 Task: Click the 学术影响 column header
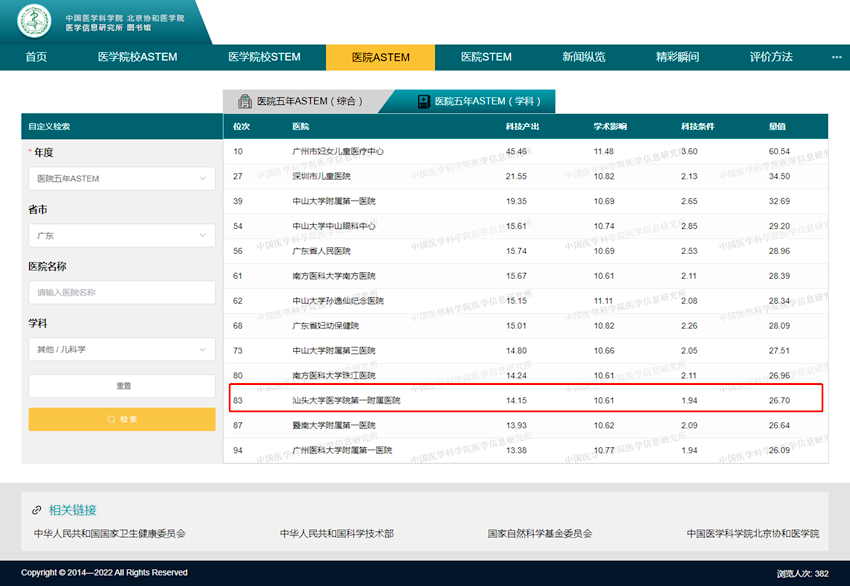click(610, 126)
